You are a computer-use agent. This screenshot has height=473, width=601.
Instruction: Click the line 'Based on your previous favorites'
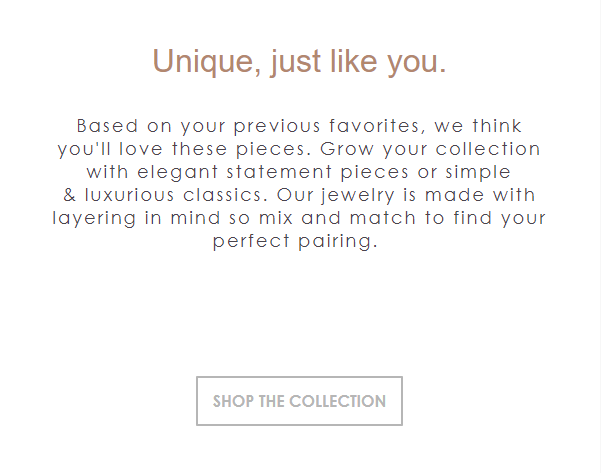click(x=299, y=127)
